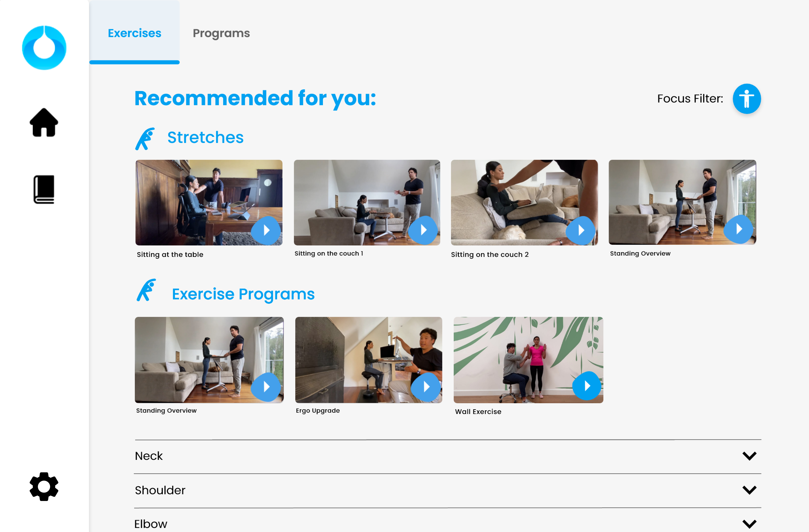Click the blue app logo
This screenshot has height=532, width=809.
[44, 48]
